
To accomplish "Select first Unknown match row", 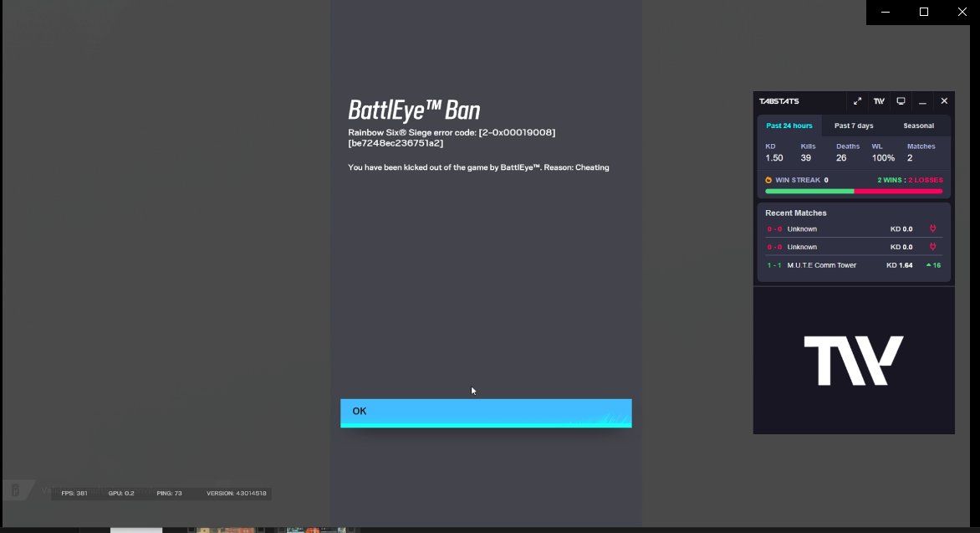I will click(854, 229).
